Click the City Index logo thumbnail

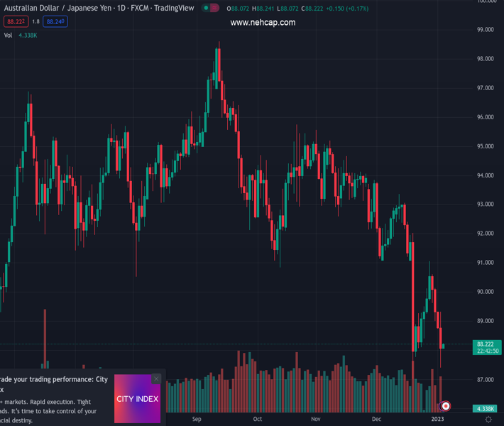pos(137,399)
